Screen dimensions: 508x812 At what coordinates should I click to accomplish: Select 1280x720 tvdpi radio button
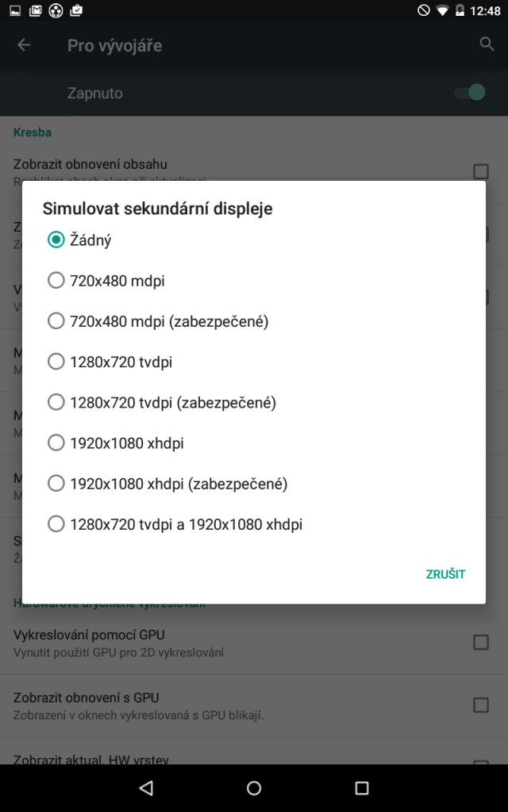[253, 362]
